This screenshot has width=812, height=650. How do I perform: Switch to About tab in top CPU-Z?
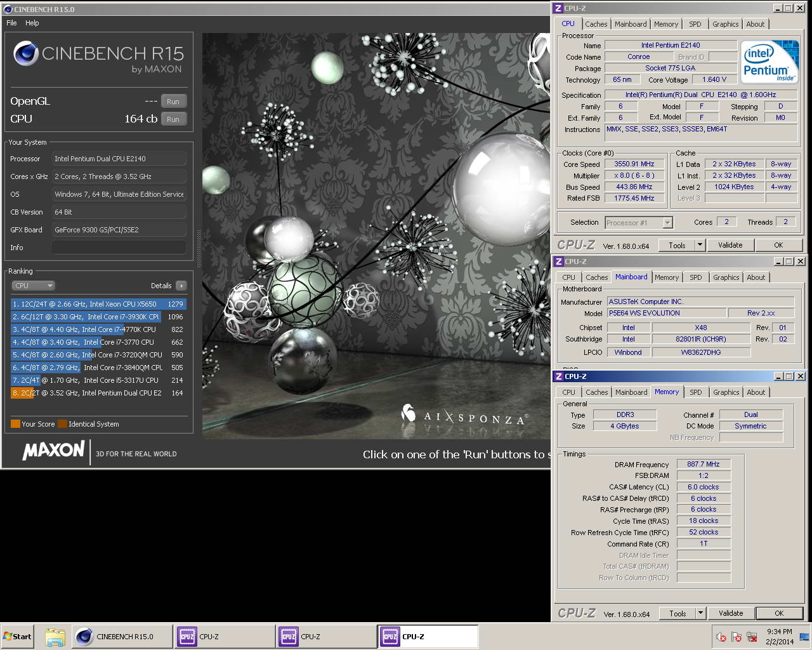756,24
